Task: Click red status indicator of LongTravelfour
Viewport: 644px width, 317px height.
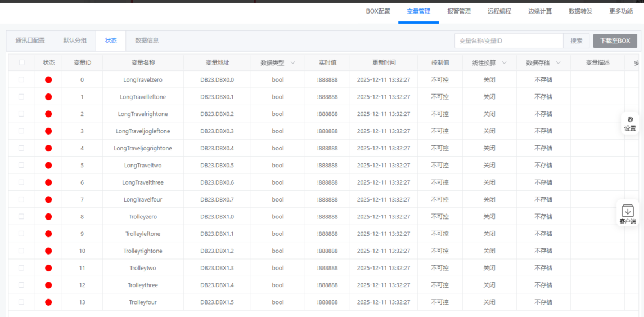Action: point(48,200)
